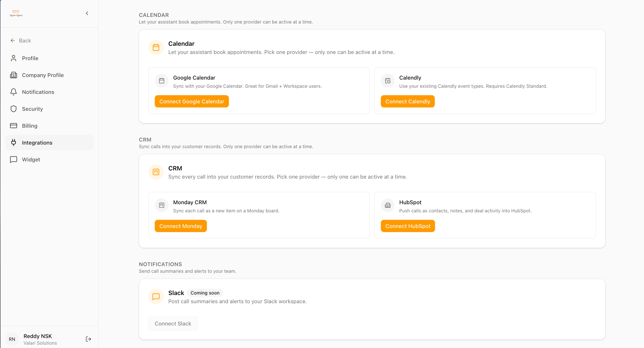Viewport: 644px width, 348px height.
Task: Log out using the sign-out icon
Action: (x=88, y=339)
